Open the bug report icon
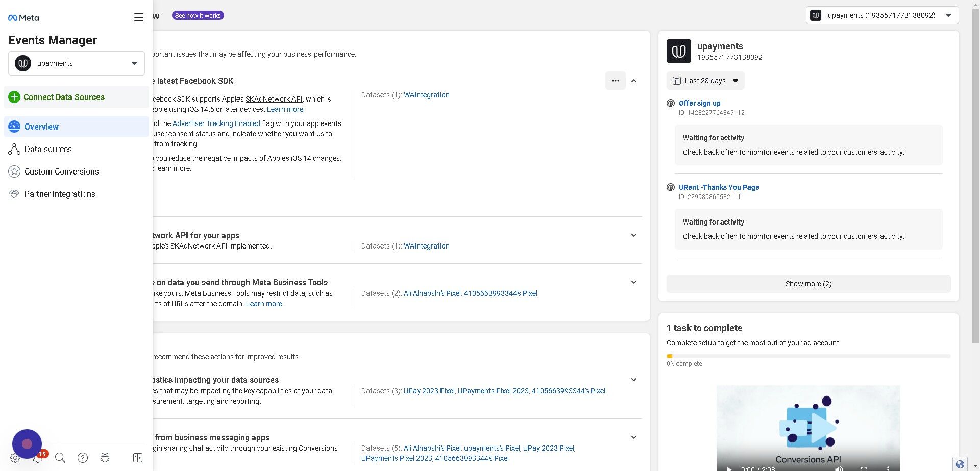 click(105, 458)
